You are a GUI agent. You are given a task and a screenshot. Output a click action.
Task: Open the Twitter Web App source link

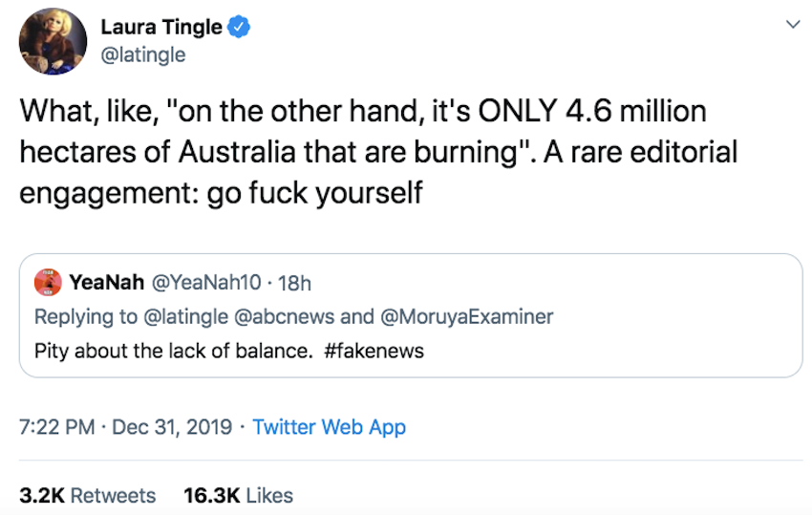click(x=329, y=427)
